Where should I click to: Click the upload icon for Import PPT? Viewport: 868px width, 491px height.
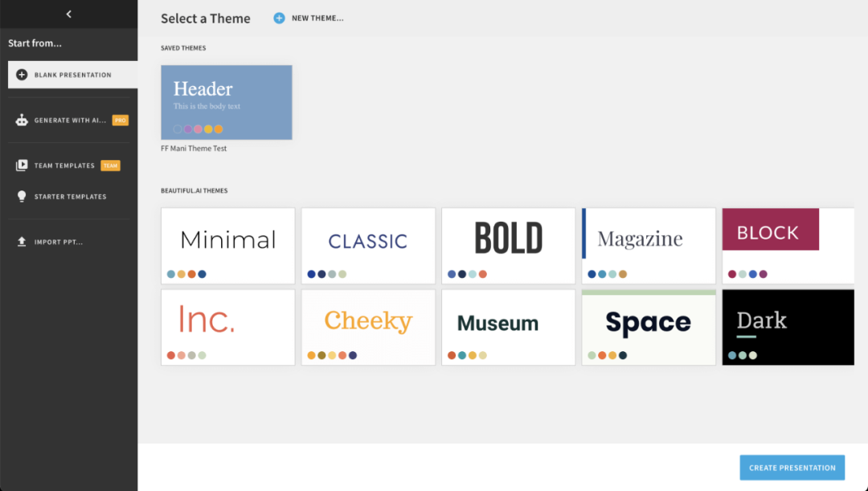[x=22, y=242]
